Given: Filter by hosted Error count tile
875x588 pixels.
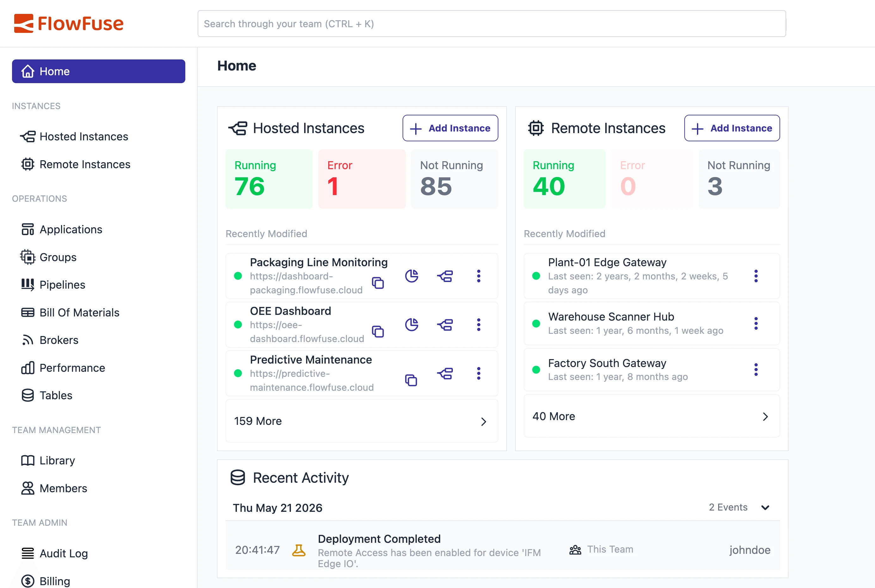Looking at the screenshot, I should click(x=361, y=179).
